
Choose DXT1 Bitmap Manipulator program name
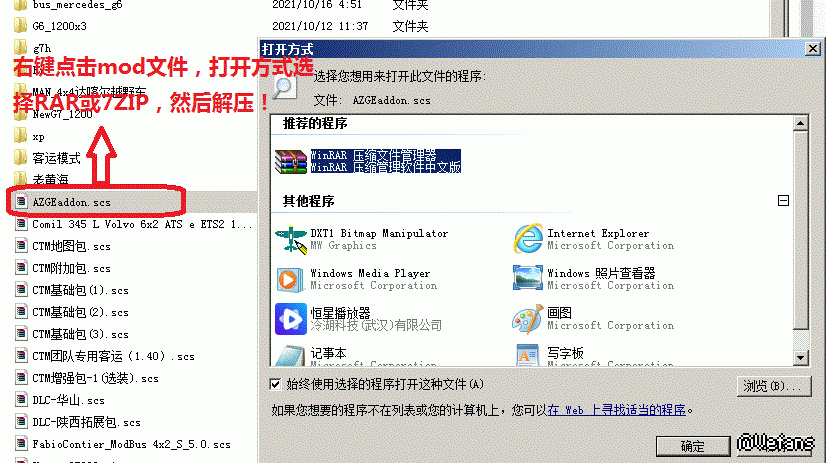click(x=379, y=233)
